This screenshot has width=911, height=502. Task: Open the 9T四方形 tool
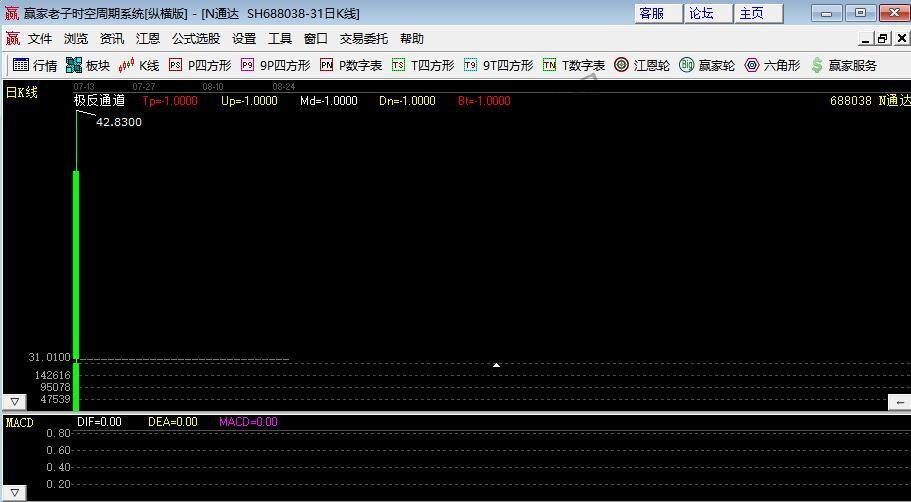[x=498, y=65]
